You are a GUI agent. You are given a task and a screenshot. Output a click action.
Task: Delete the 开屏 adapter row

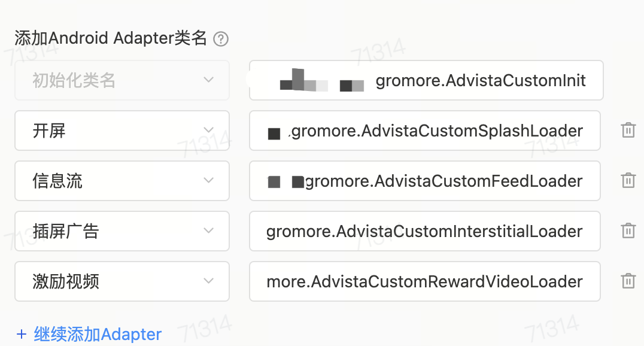[x=628, y=130]
